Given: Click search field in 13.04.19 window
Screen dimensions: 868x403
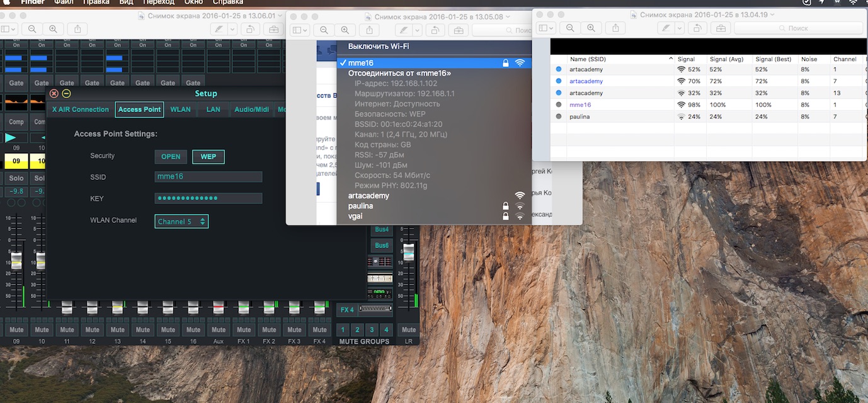Looking at the screenshot, I should [x=797, y=28].
